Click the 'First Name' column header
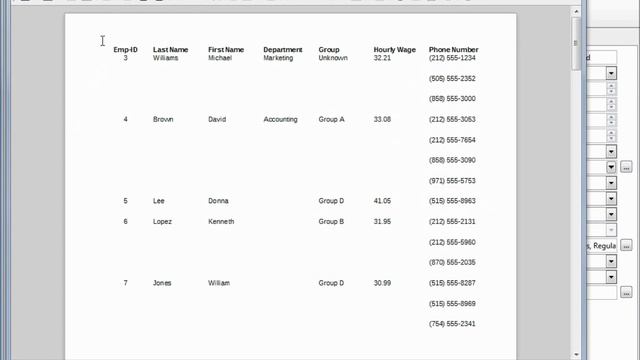The height and width of the screenshot is (360, 640). 226,49
